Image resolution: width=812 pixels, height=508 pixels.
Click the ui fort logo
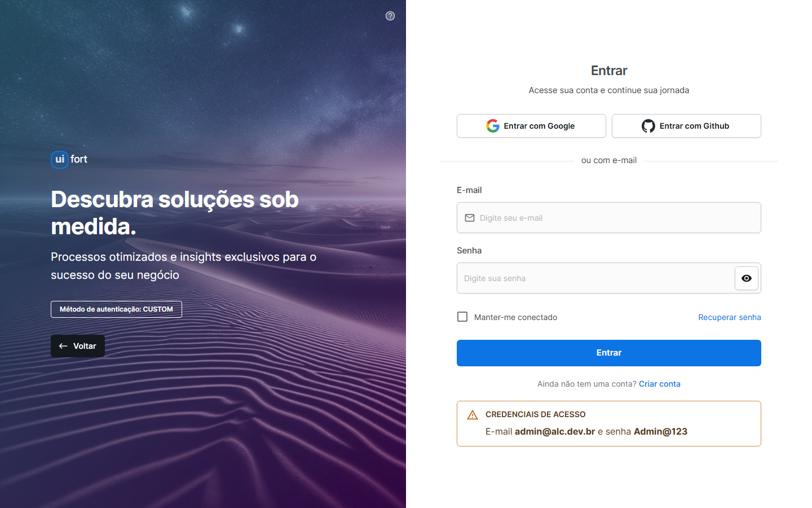coord(69,159)
